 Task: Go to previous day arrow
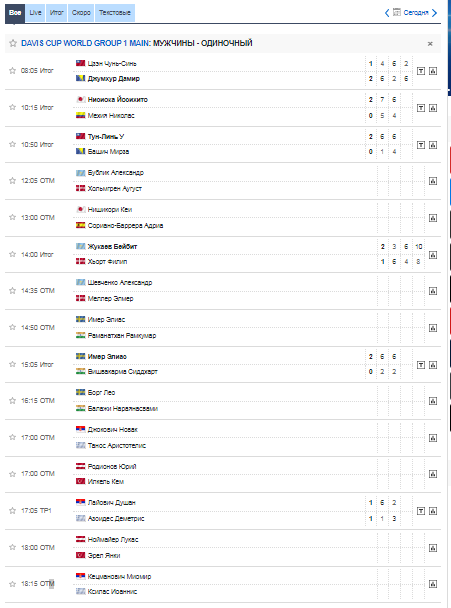click(x=387, y=13)
